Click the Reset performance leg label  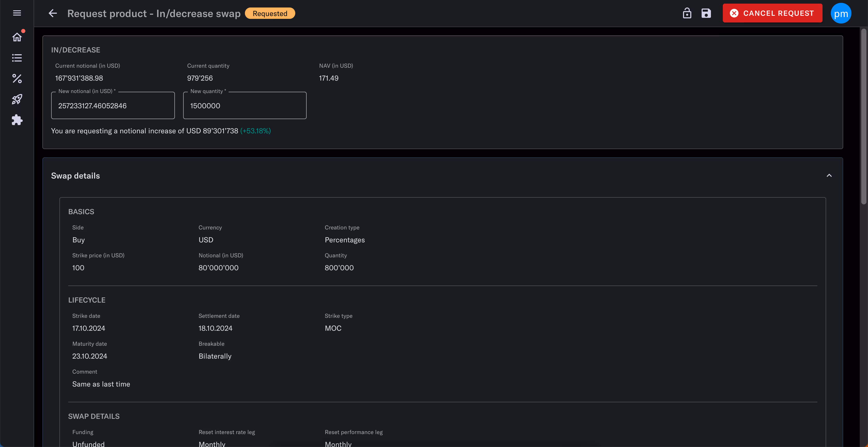[354, 432]
